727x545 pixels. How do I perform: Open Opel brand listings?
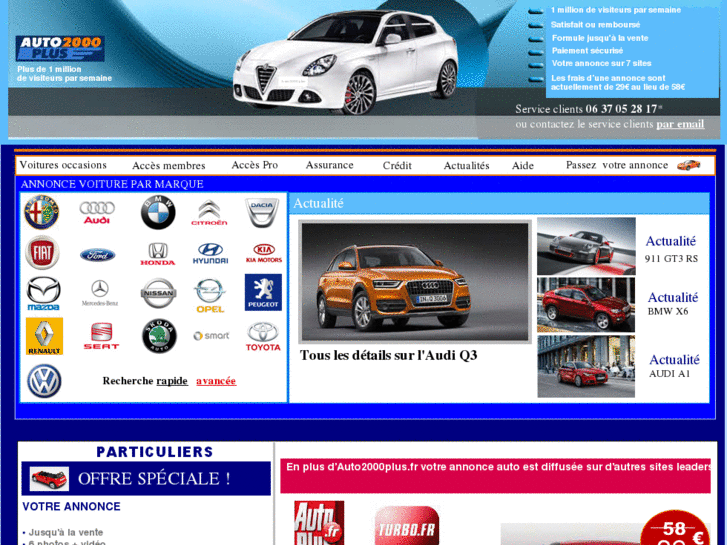click(210, 295)
